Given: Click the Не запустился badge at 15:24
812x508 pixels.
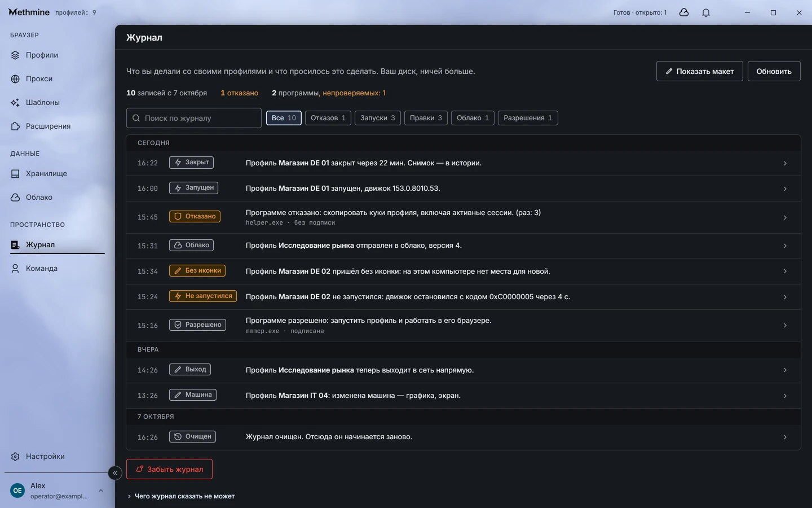Looking at the screenshot, I should point(203,296).
